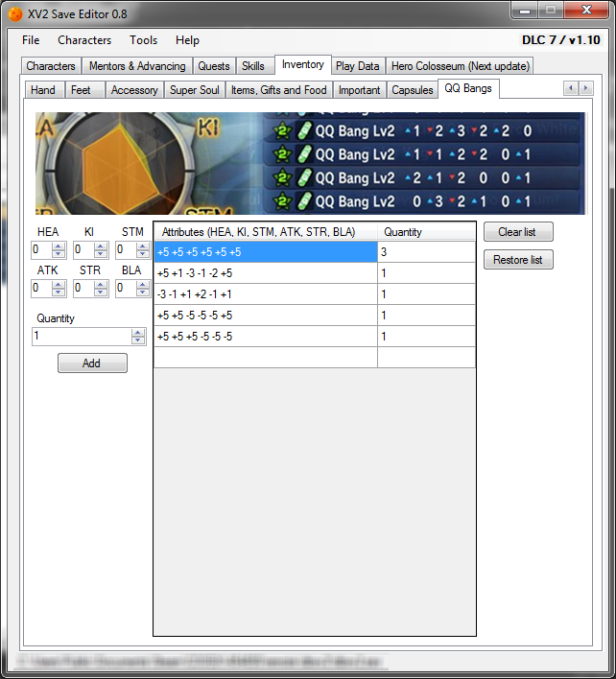Increase Quantity with the up arrow
Viewport: 616px width, 679px height.
click(x=138, y=333)
